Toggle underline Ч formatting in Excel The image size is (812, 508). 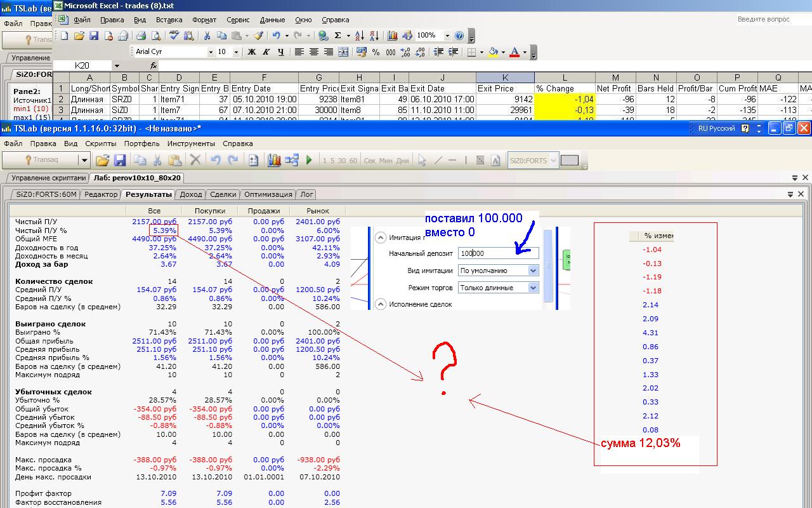[x=280, y=52]
